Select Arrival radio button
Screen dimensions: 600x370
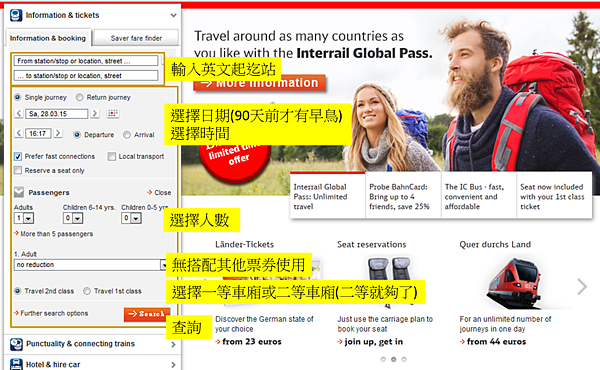coord(127,135)
